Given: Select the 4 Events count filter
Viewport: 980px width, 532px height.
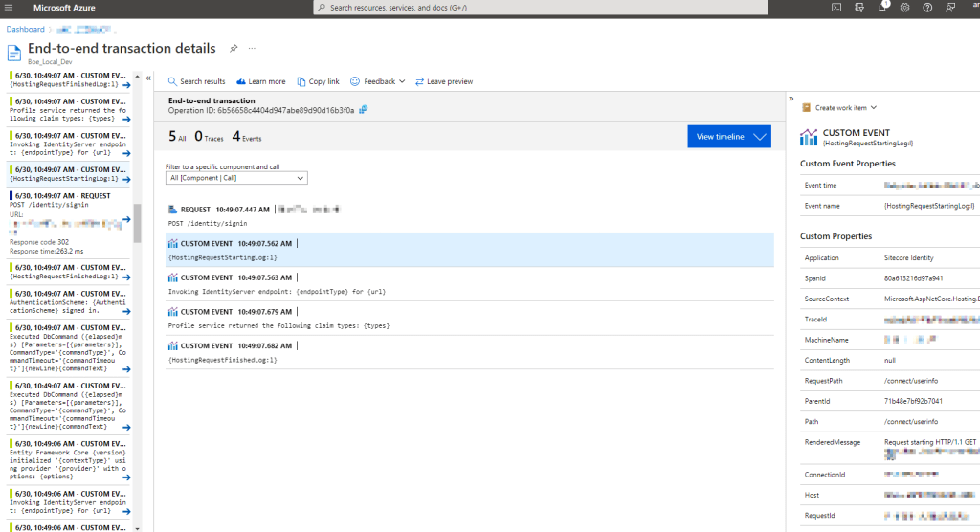Looking at the screenshot, I should [246, 137].
